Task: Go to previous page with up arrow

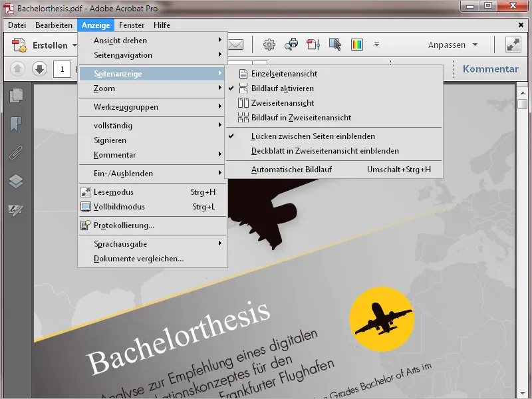Action: (x=18, y=69)
